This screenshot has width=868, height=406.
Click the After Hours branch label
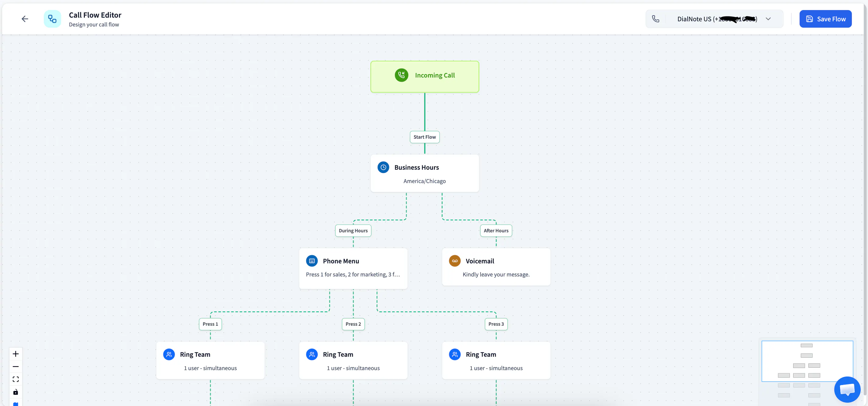click(496, 231)
